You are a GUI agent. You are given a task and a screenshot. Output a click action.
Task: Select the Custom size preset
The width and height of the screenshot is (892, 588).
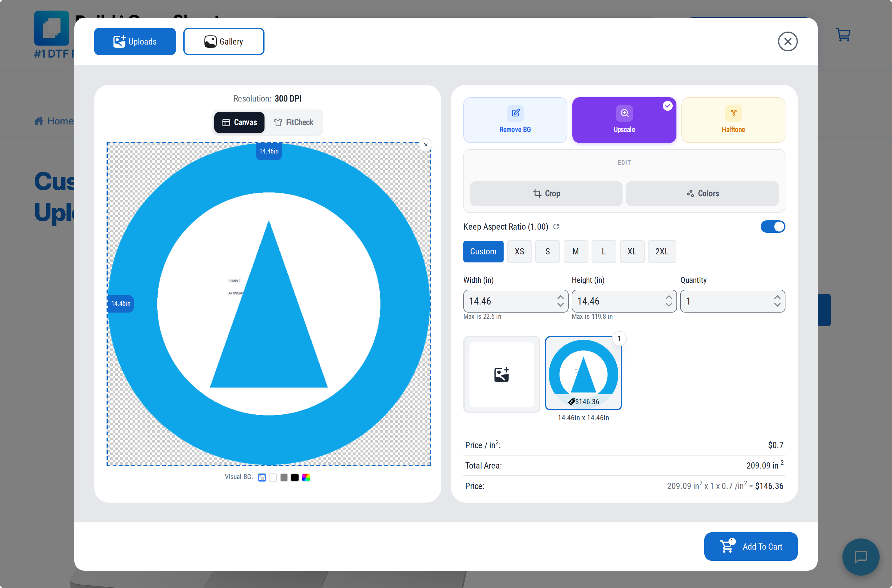(x=483, y=252)
